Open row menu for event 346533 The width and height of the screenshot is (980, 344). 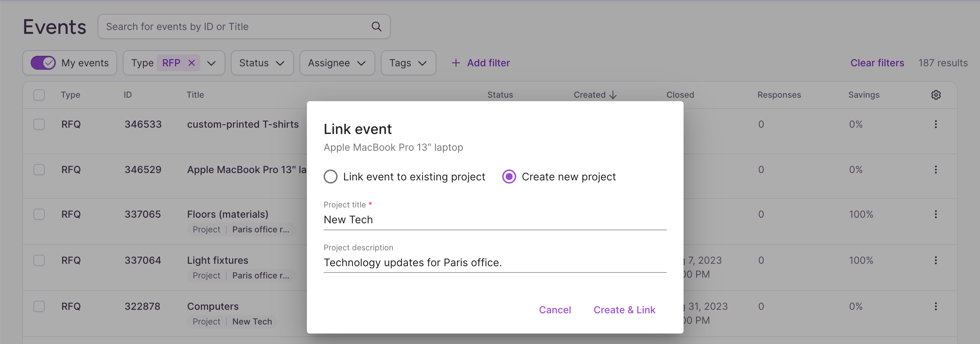point(936,124)
